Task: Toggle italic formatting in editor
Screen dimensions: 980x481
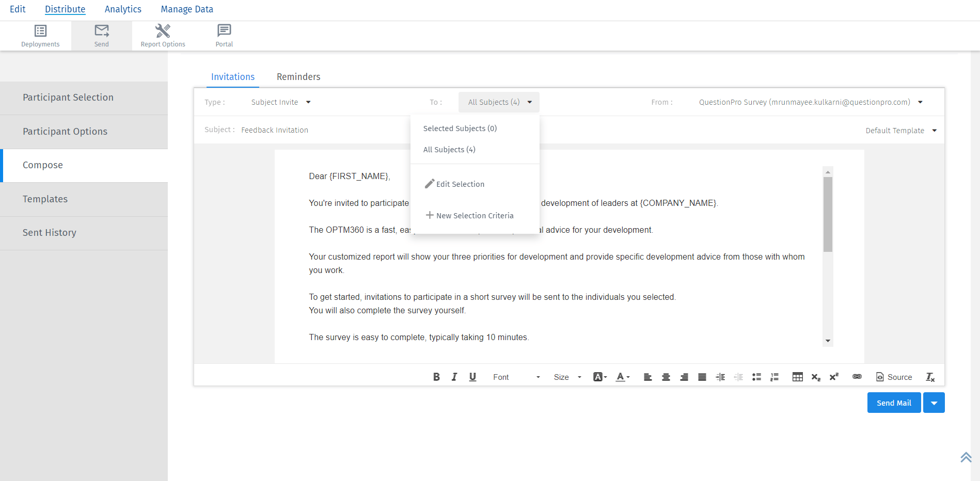Action: (454, 377)
